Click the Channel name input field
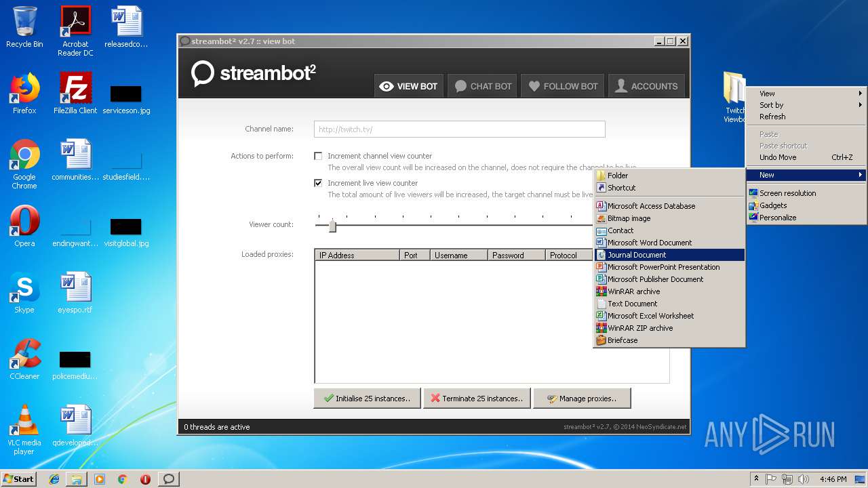This screenshot has width=868, height=488. [459, 129]
